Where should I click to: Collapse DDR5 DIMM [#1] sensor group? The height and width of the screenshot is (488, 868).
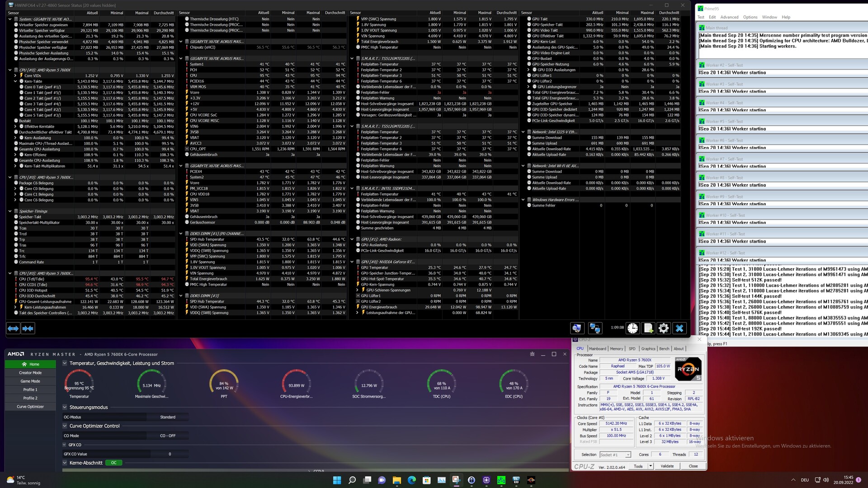(181, 234)
